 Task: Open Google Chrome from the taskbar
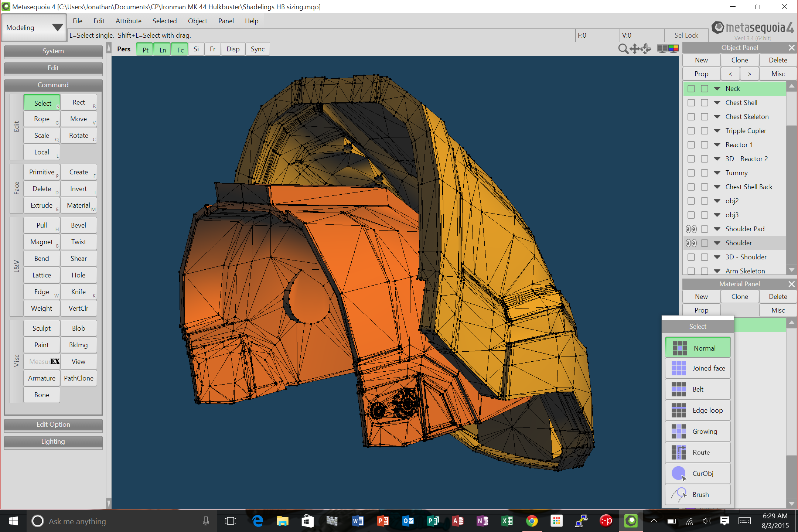(x=532, y=521)
